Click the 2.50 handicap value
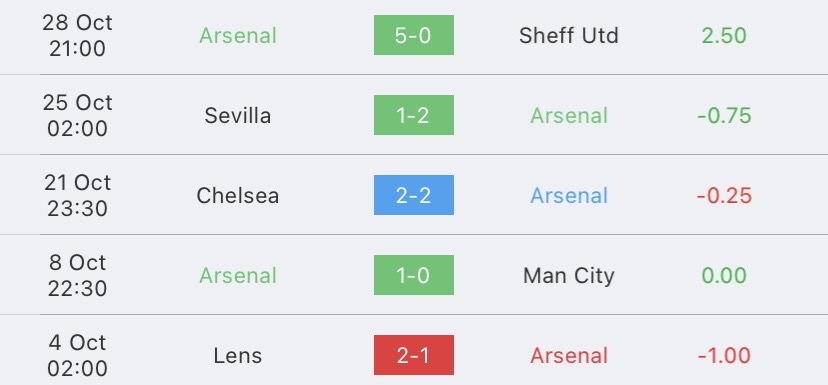 click(724, 36)
